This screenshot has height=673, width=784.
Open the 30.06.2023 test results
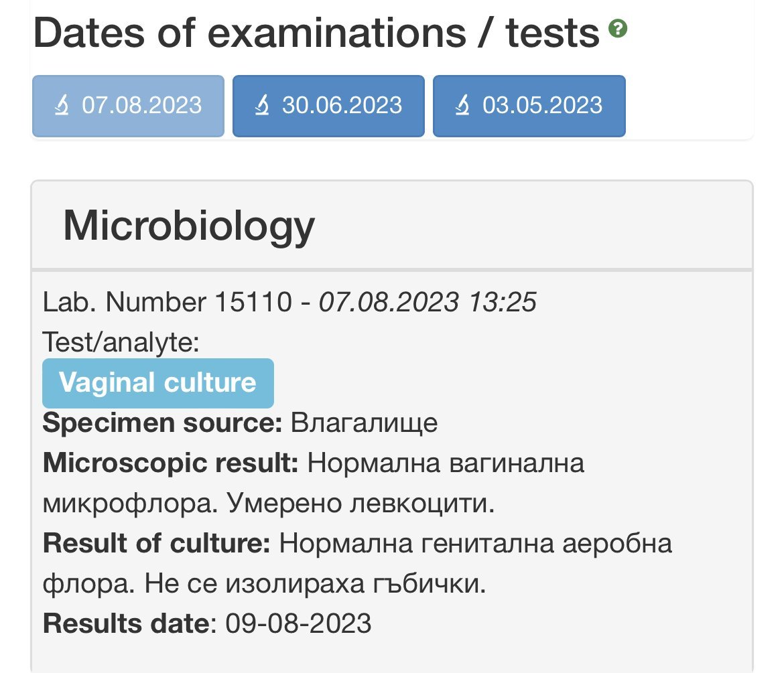[x=328, y=106]
